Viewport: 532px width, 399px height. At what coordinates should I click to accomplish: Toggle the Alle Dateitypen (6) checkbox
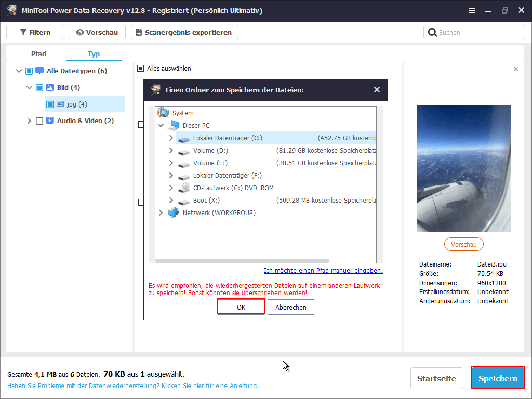[x=29, y=71]
